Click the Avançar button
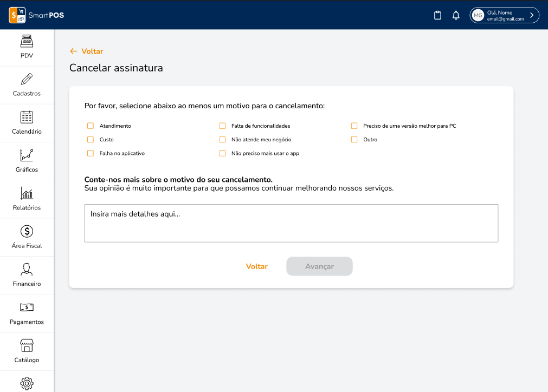 tap(319, 266)
